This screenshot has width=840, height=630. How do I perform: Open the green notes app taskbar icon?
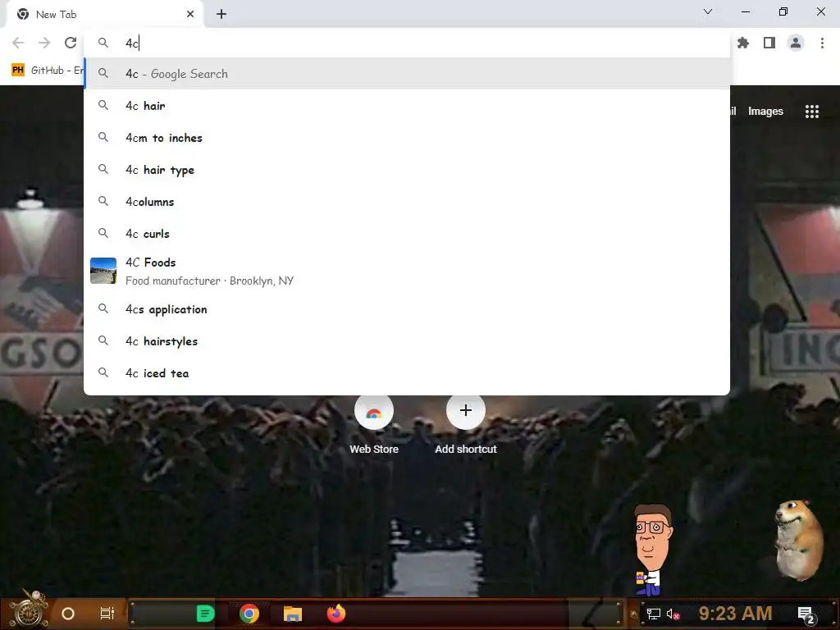(x=206, y=614)
